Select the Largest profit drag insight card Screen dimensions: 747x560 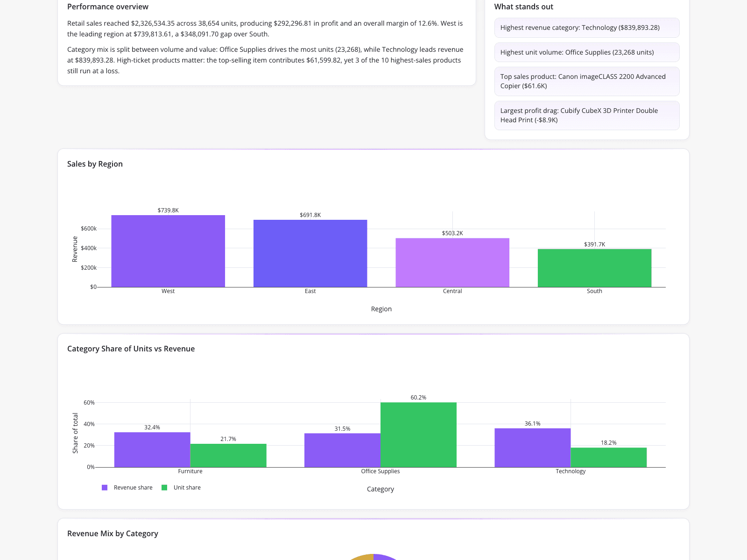coord(587,115)
